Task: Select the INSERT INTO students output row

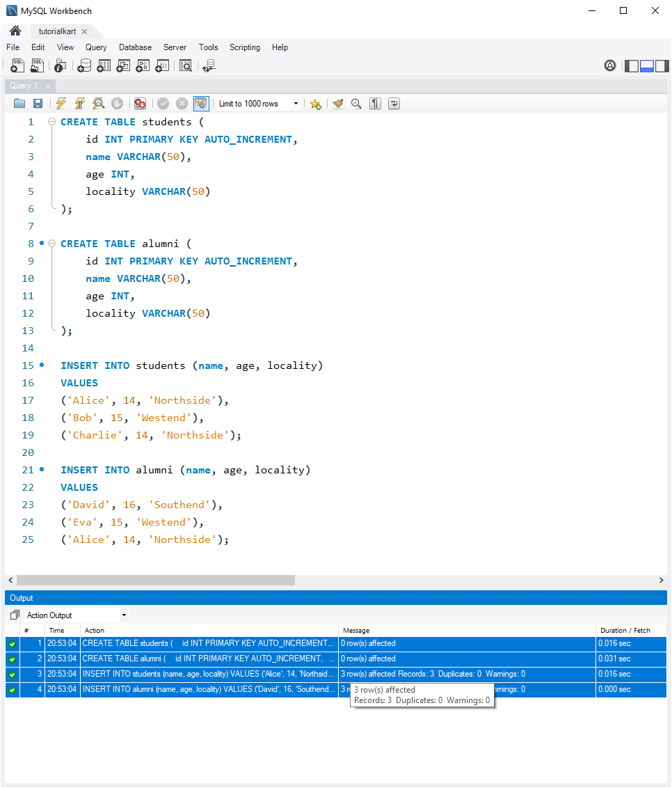Action: 335,674
